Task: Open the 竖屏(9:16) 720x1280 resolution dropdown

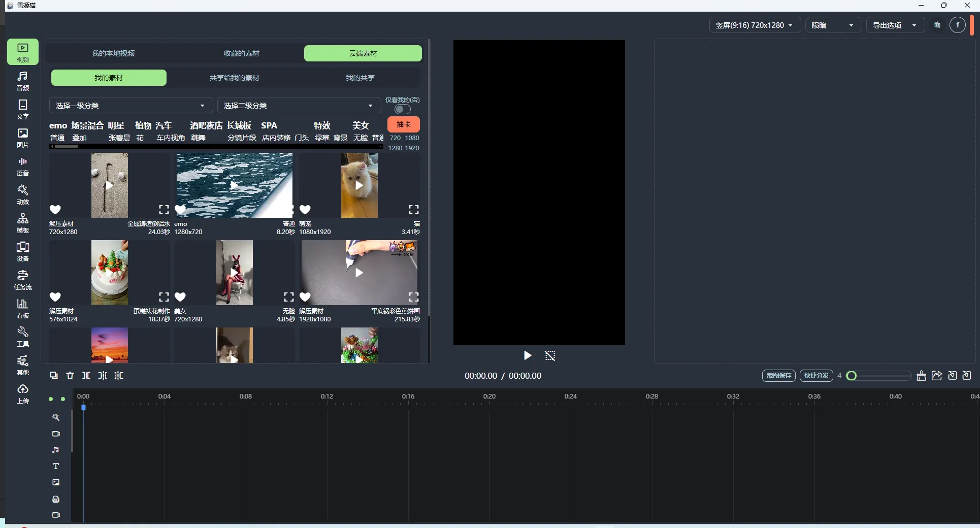Action: [x=754, y=25]
